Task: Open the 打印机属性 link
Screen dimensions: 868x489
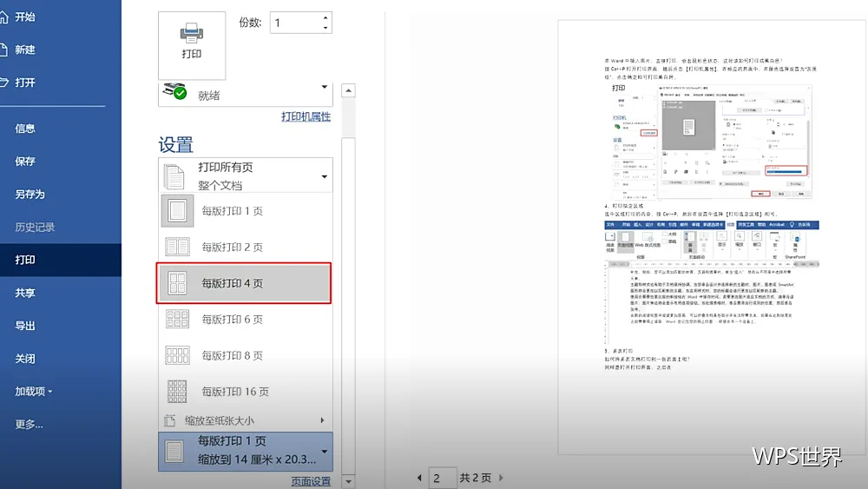Action: [306, 116]
